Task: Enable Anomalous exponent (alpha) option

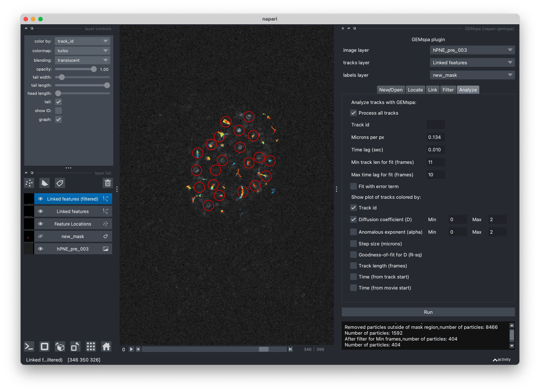Action: 354,232
